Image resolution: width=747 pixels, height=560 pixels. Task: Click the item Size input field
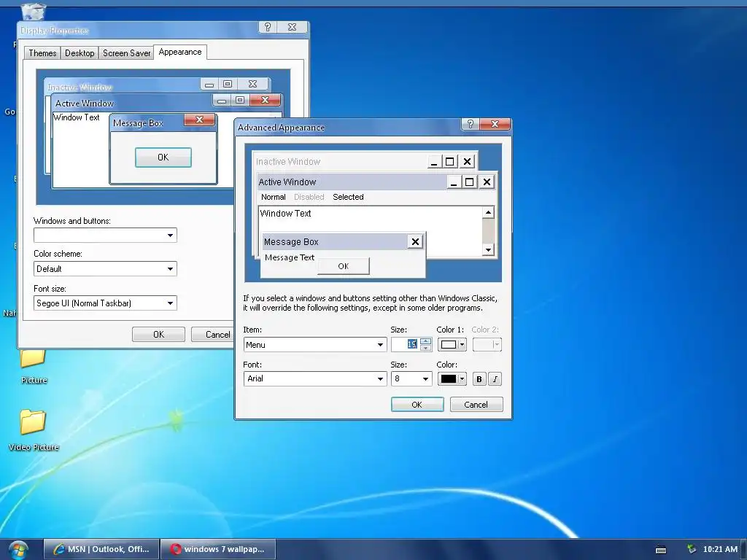point(406,344)
